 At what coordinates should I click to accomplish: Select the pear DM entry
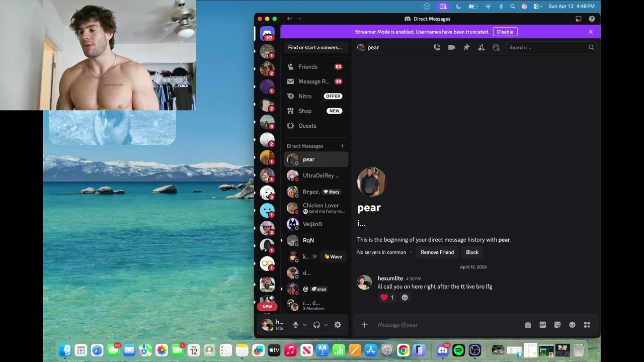tap(315, 159)
